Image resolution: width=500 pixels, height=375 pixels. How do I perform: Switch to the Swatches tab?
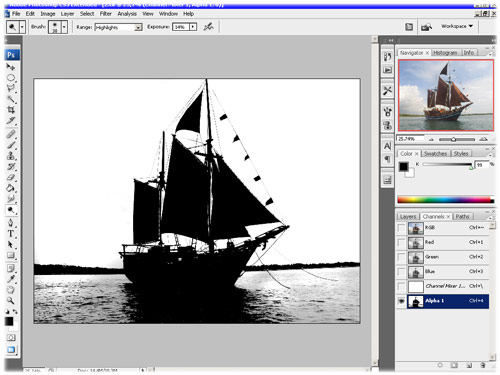point(435,153)
